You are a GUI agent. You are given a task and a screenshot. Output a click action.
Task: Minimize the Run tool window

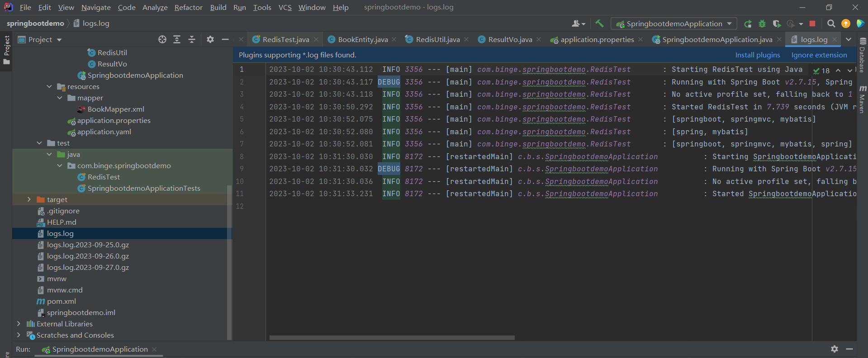849,349
